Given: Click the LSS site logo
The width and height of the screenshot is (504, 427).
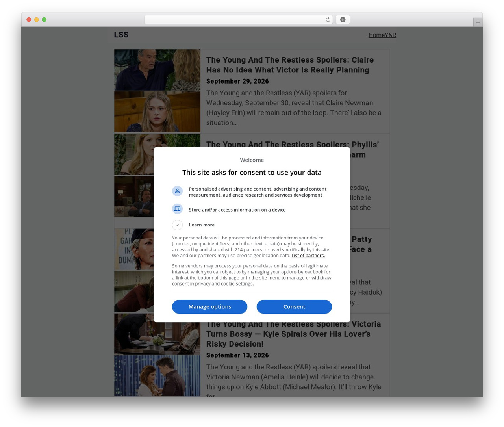Looking at the screenshot, I should point(121,35).
